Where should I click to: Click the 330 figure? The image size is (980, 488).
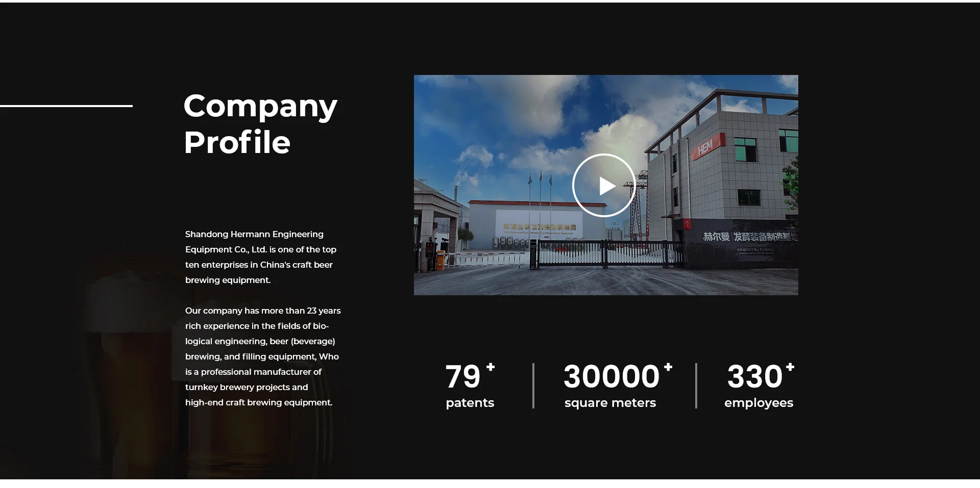click(x=755, y=377)
